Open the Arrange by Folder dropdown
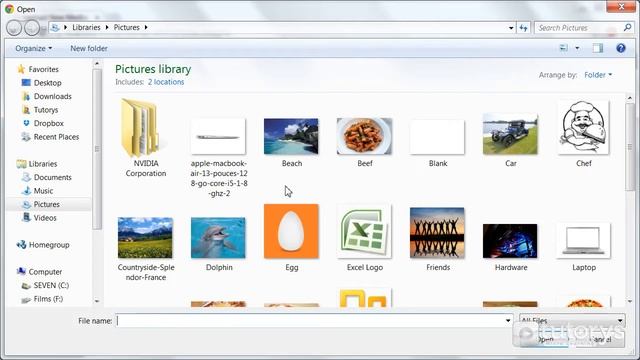The height and width of the screenshot is (360, 640). click(x=598, y=75)
